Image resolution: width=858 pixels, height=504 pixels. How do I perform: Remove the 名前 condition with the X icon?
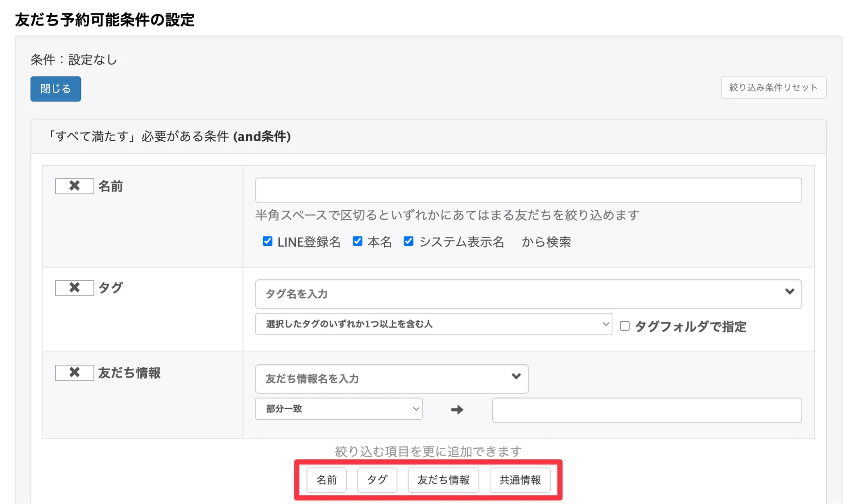coord(74,186)
